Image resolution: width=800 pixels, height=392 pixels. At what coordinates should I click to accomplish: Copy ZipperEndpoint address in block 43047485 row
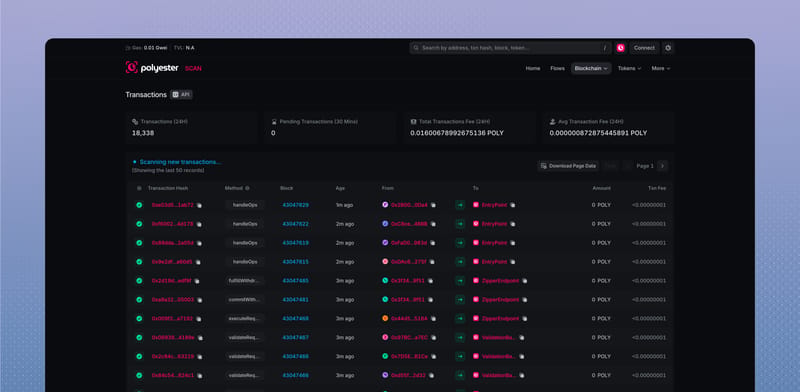[524, 281]
